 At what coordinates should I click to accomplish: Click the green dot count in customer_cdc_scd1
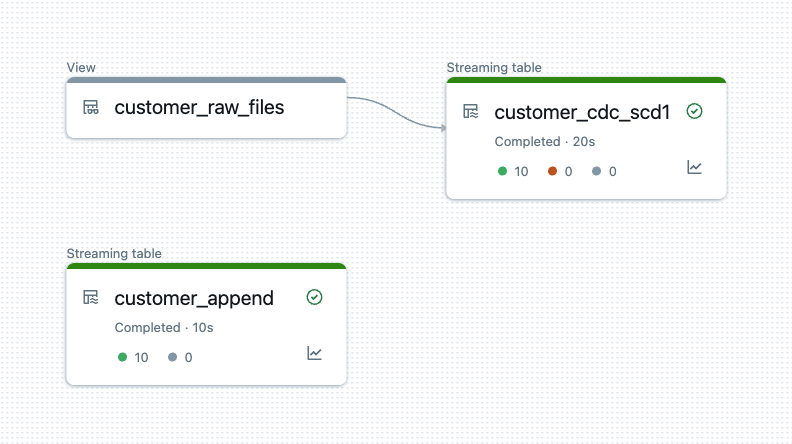tap(513, 171)
